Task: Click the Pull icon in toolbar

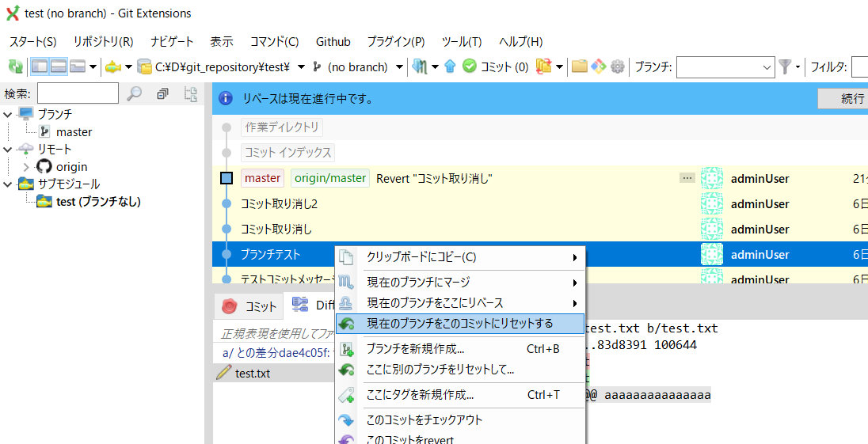Action: tap(421, 67)
